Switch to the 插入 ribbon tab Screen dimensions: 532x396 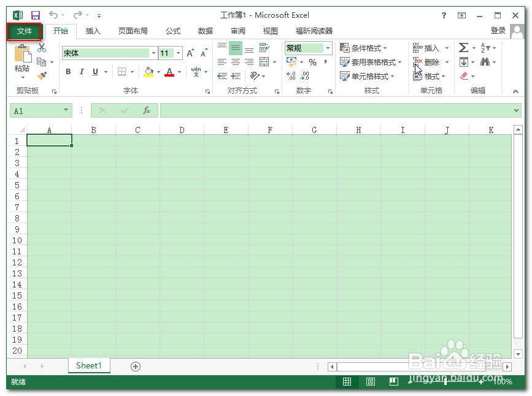pos(92,31)
